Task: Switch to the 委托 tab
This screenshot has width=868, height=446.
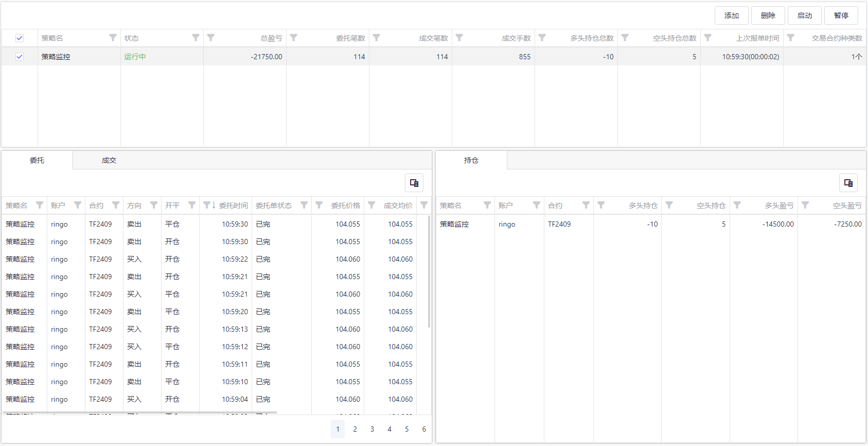Action: point(37,160)
